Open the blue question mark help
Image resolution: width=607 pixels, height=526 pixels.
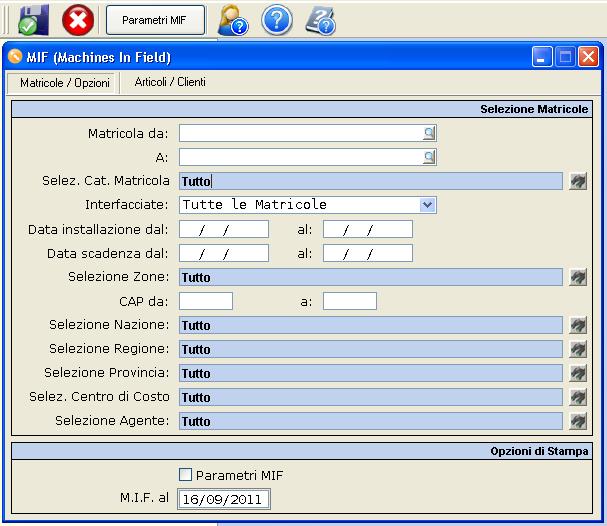pos(276,20)
